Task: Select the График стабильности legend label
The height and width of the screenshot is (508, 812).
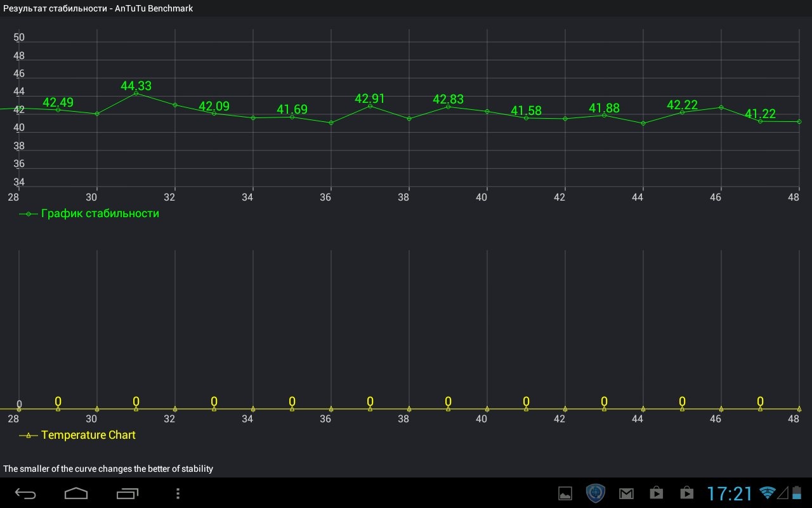Action: (100, 213)
